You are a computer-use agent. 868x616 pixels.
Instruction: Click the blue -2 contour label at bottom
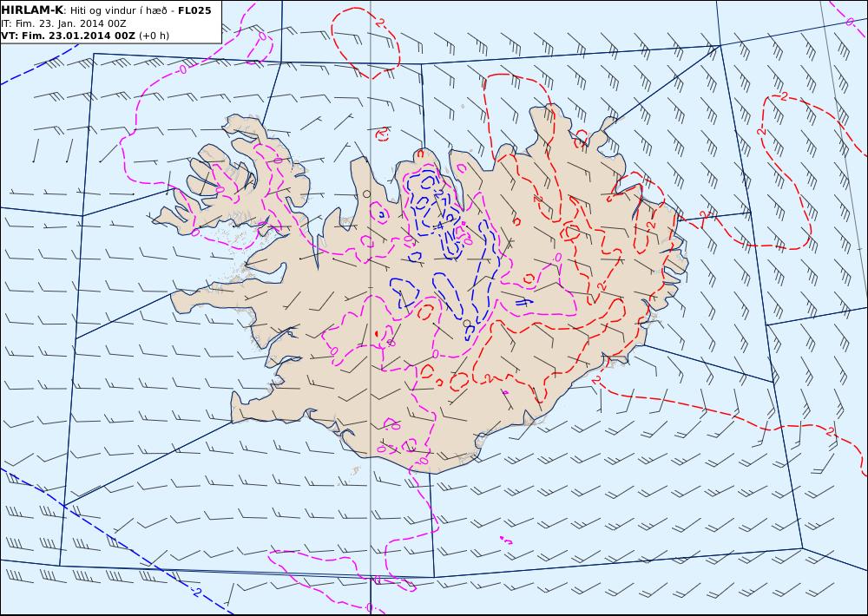coord(196,591)
